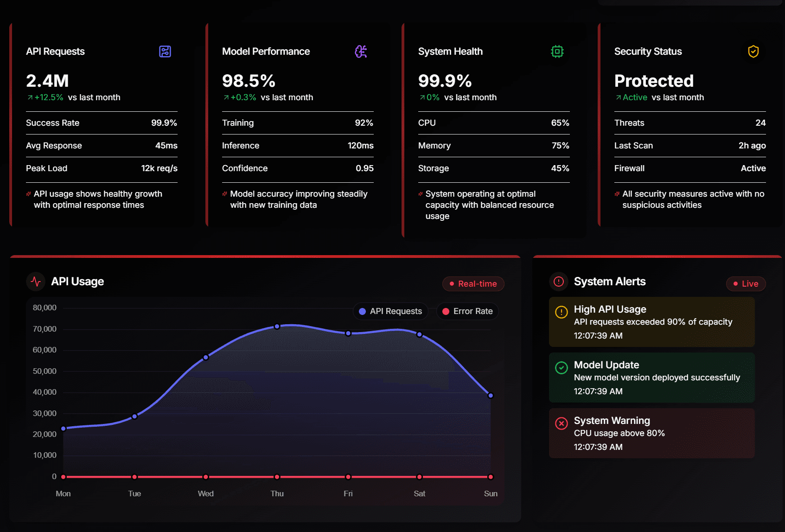The image size is (785, 532).
Task: Click the Firewall Active status link
Action: click(753, 168)
